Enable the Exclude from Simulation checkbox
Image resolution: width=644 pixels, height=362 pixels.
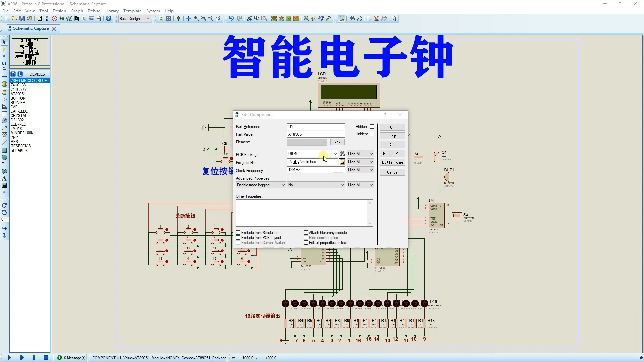pyautogui.click(x=238, y=232)
